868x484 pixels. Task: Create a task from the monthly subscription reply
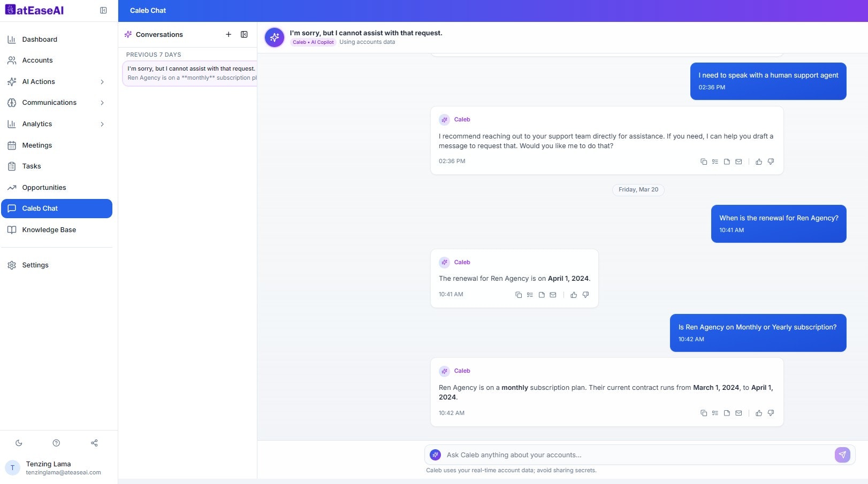tap(715, 413)
